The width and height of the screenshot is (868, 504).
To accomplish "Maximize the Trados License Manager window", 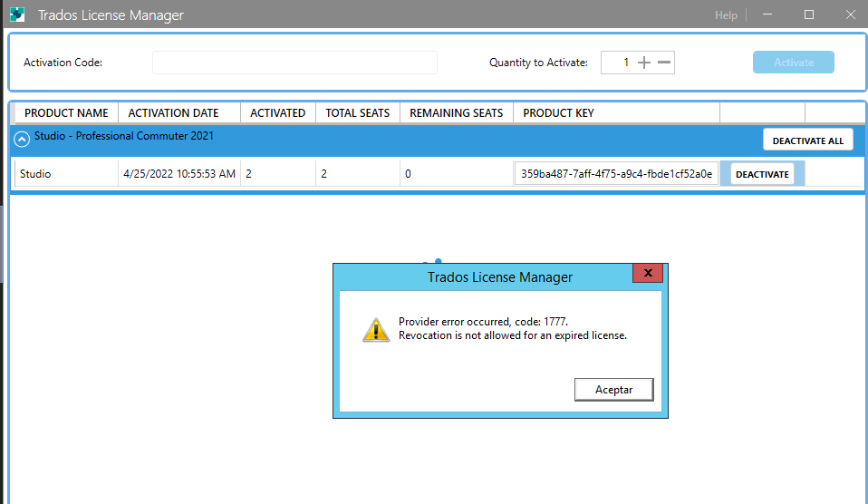I will pyautogui.click(x=809, y=15).
